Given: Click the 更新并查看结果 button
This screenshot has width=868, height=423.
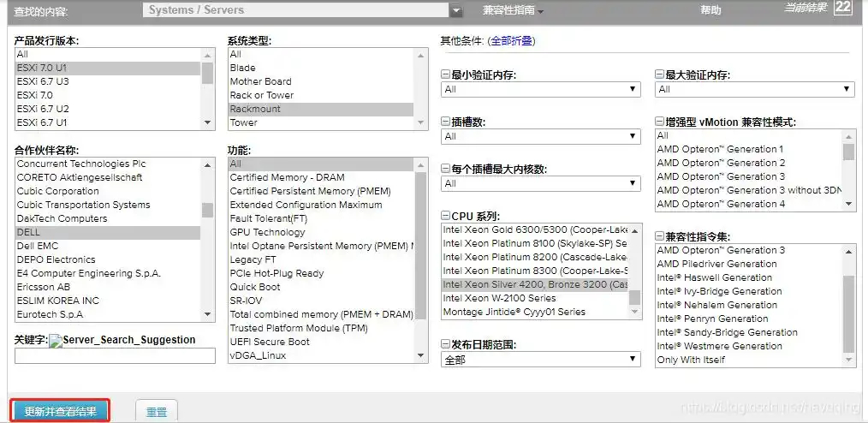Looking at the screenshot, I should point(60,411).
